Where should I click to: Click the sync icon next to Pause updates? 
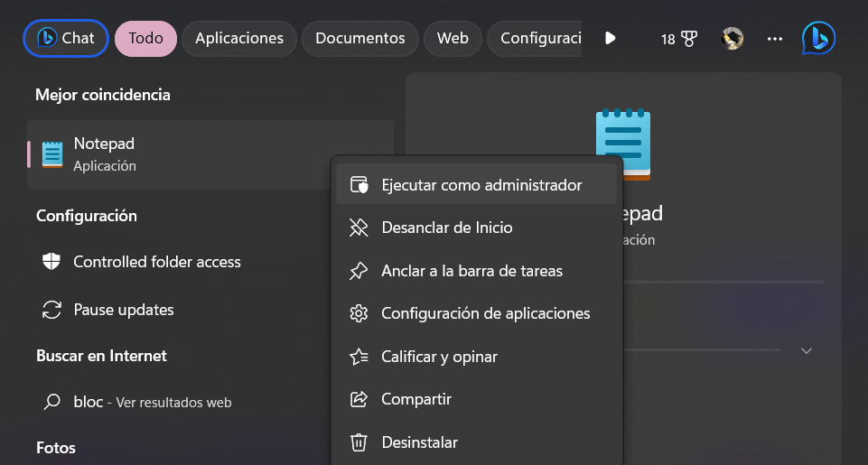pyautogui.click(x=51, y=310)
